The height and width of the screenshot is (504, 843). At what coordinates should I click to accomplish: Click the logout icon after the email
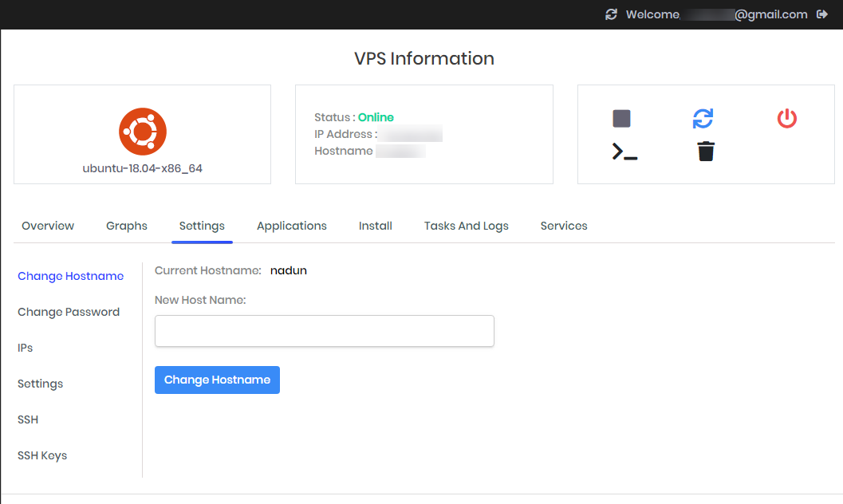coord(822,14)
